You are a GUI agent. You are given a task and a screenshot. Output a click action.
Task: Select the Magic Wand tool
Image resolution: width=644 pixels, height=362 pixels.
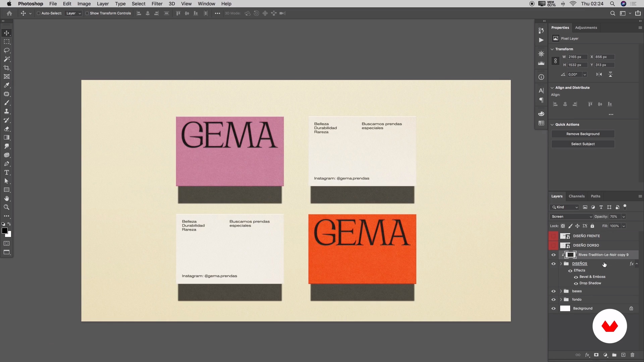pyautogui.click(x=6, y=59)
